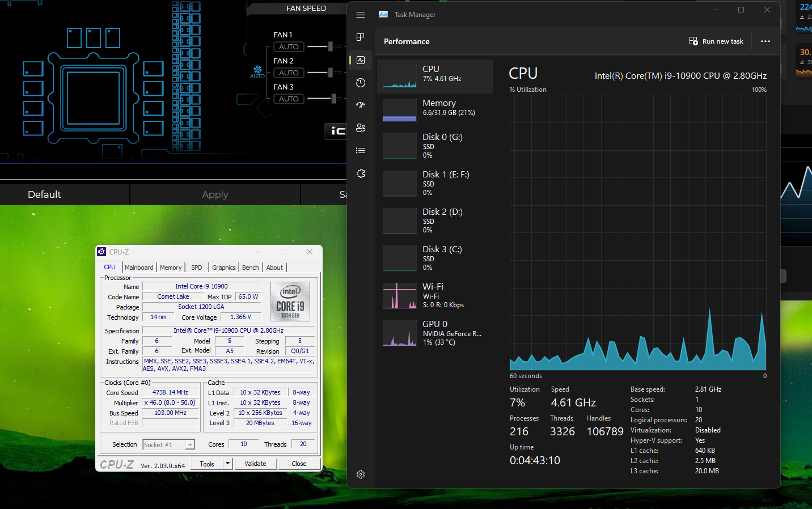This screenshot has height=509, width=812.
Task: Open the Details list icon
Action: tap(361, 151)
